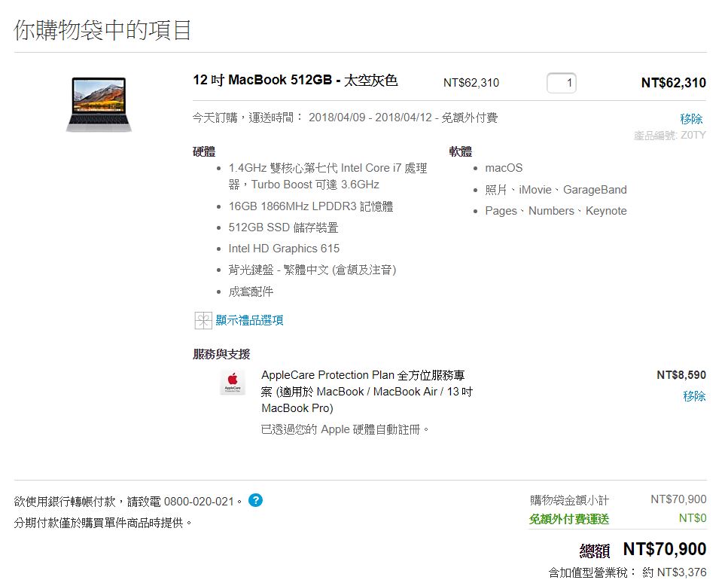Click the 軟體 software heading
Viewport: 728px width, 586px height.
pos(460,151)
